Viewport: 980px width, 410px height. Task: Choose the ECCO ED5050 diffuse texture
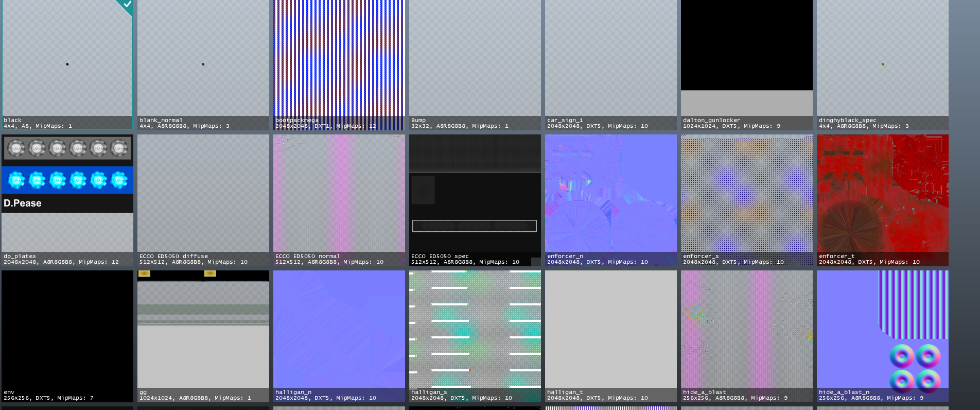(x=203, y=200)
